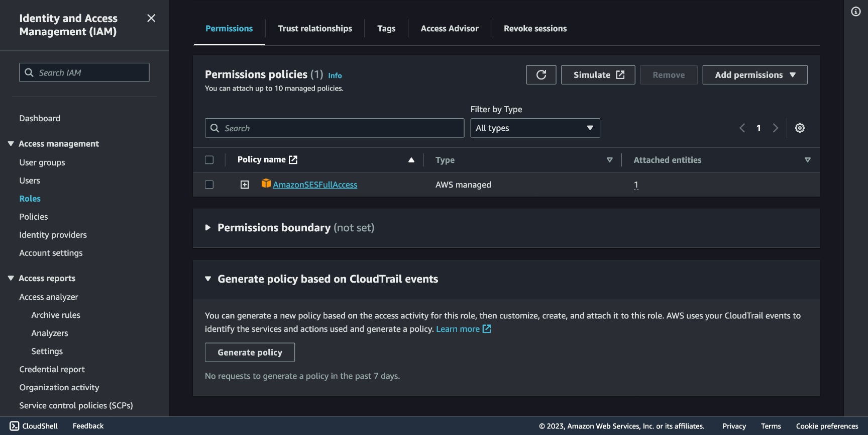This screenshot has width=868, height=435.
Task: Click the magnifier icon in policies search
Action: pyautogui.click(x=214, y=128)
